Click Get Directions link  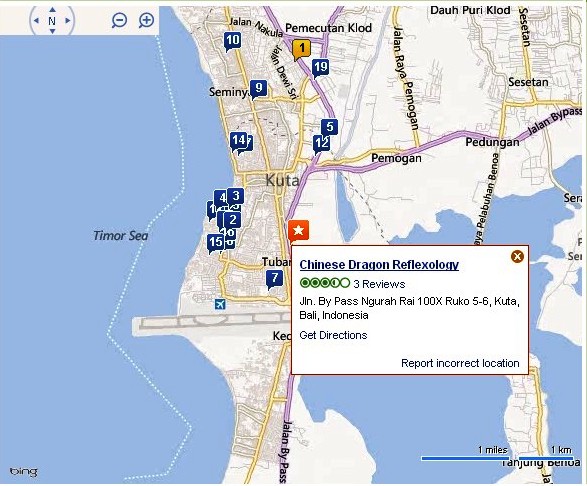(333, 335)
